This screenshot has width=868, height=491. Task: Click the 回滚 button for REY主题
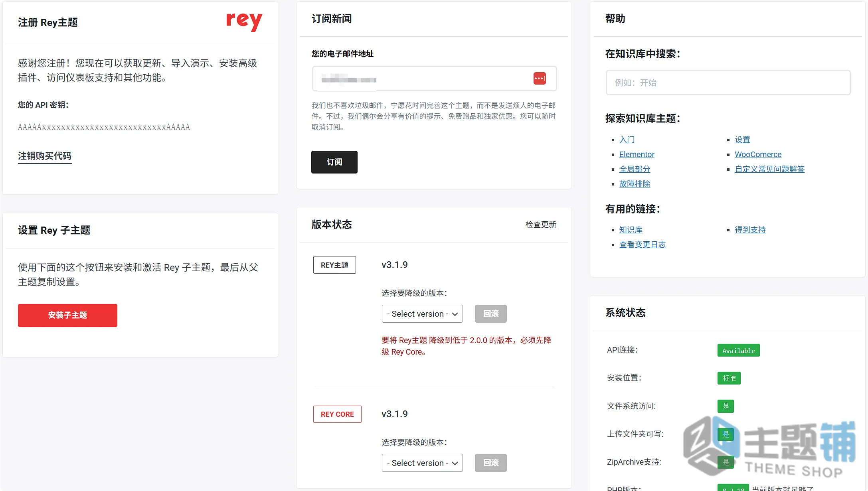491,314
